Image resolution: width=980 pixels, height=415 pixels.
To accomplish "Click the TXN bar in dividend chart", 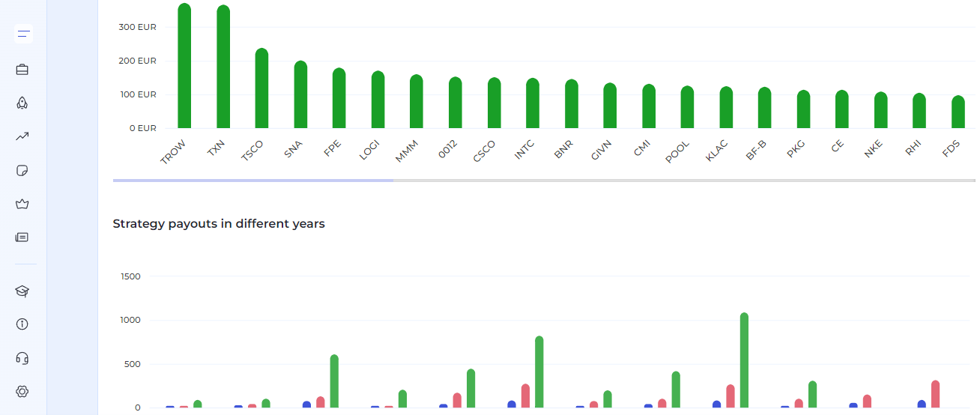I will click(223, 67).
